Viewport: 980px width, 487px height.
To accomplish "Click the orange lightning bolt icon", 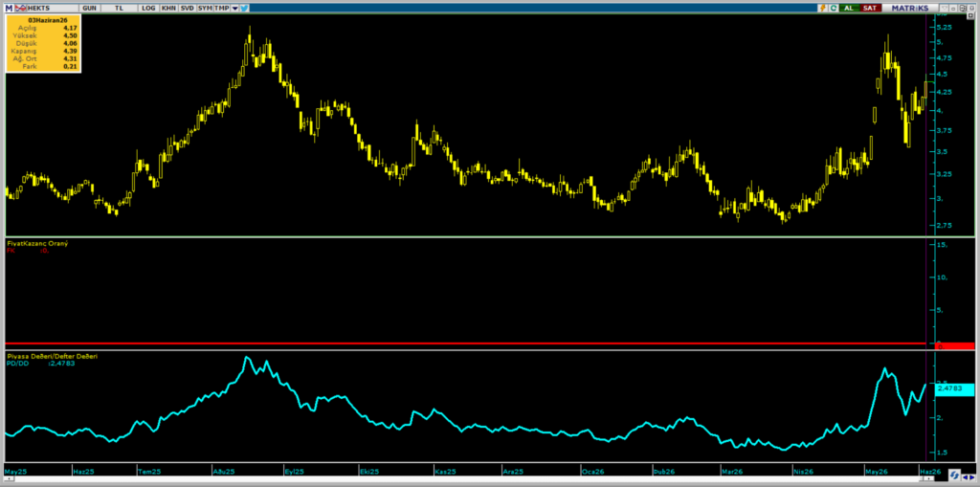I will pos(822,8).
